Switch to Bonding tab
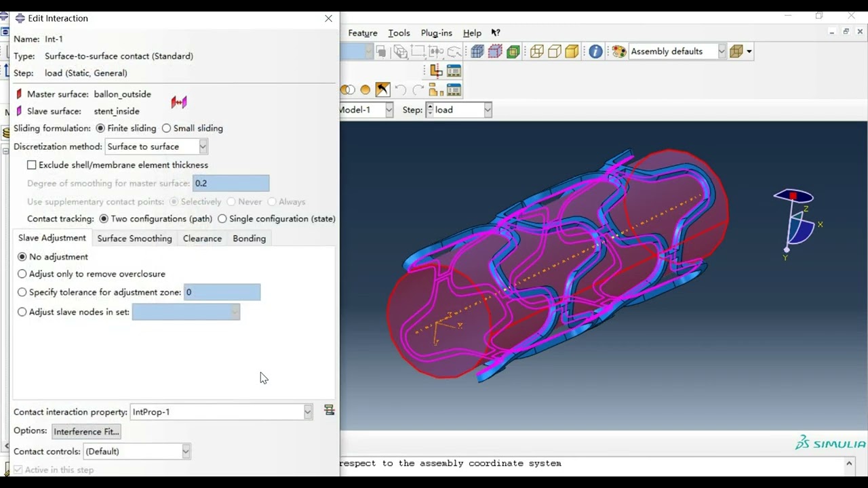This screenshot has height=488, width=868. (249, 239)
